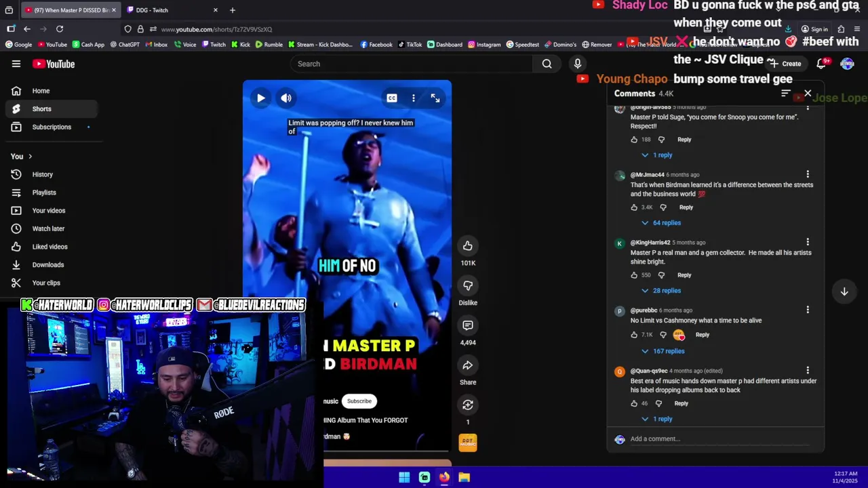Expand 167 replies under @purebbc
This screenshot has height=488, width=868.
pos(663,351)
